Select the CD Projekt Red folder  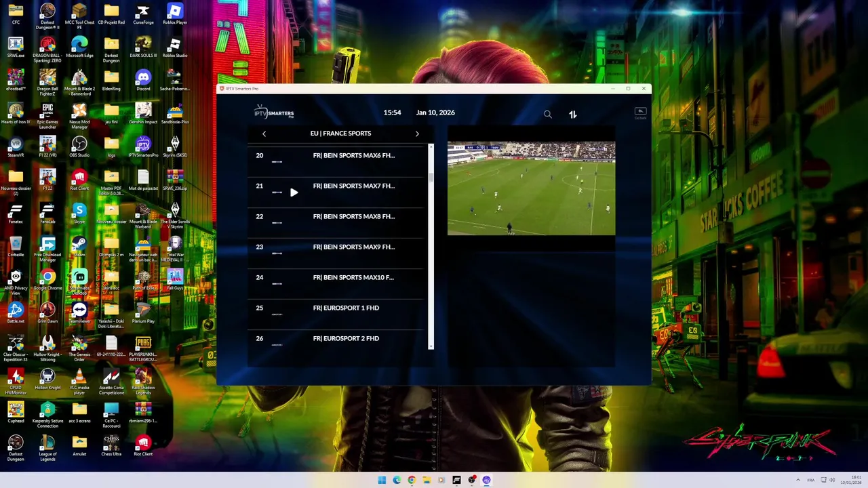111,14
